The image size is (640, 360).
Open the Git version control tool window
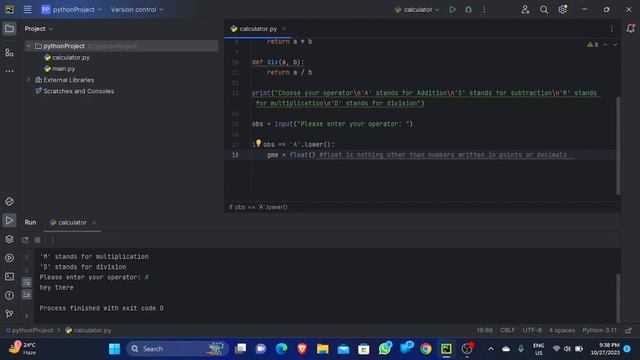point(9,313)
